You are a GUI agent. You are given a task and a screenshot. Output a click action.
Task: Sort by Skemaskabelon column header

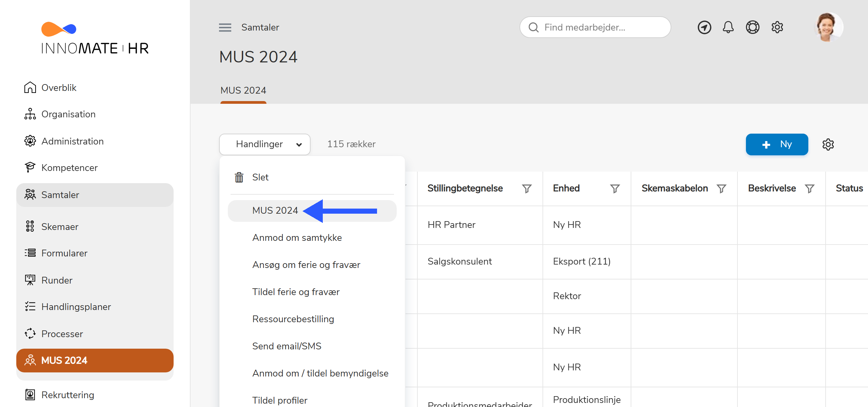[675, 189]
